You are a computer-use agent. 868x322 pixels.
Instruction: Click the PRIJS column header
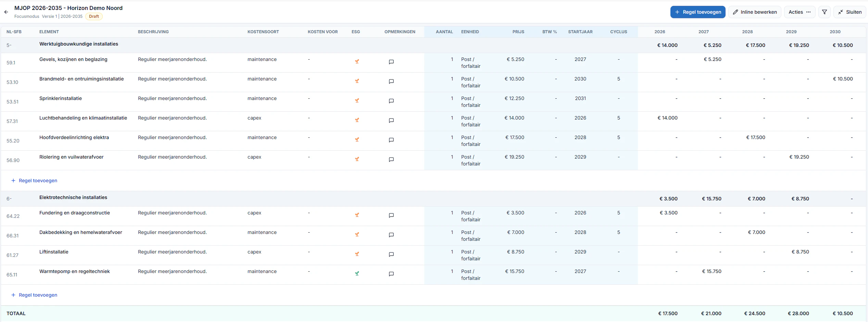pyautogui.click(x=518, y=32)
